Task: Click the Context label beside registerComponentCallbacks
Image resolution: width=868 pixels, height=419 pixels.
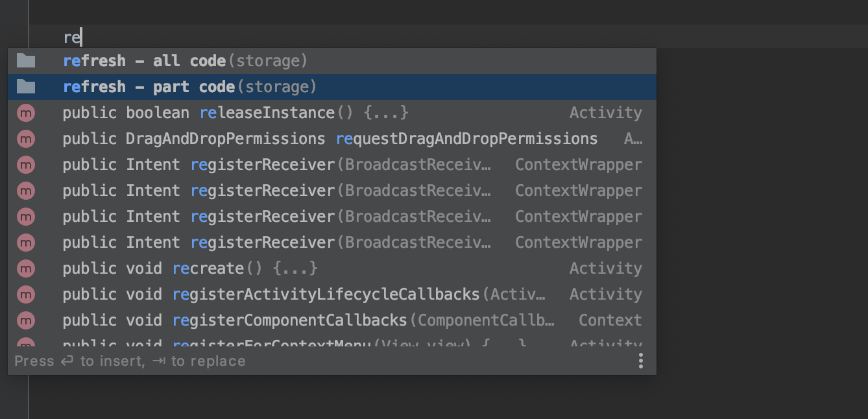Action: click(610, 320)
